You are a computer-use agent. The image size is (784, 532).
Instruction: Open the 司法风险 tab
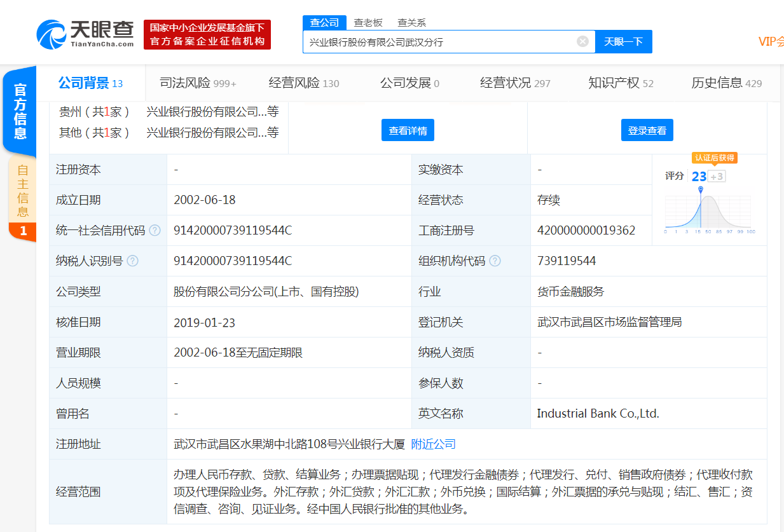(x=197, y=83)
